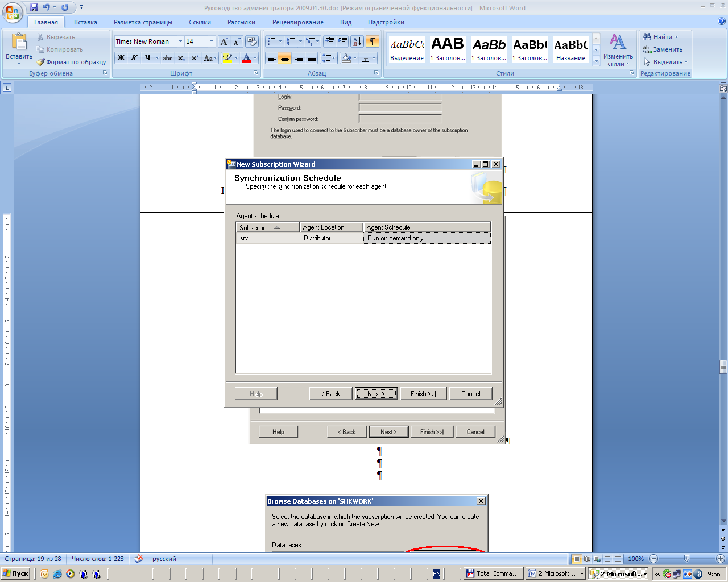Switch to Print Layout view in status bar
Screen dimensions: 728x582
pyautogui.click(x=576, y=559)
